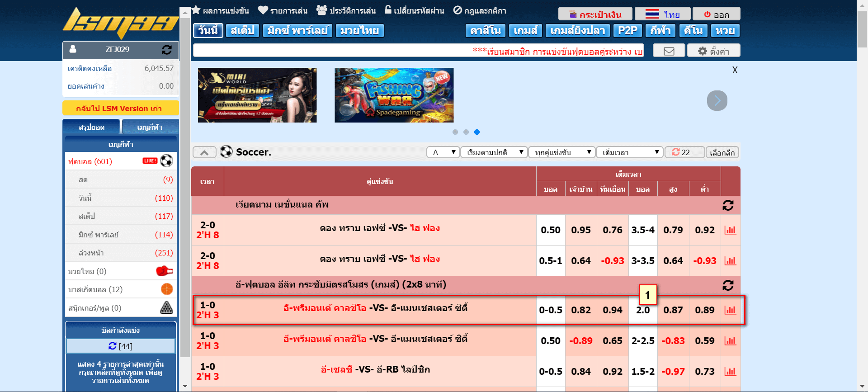Click the Fishing War game banner
The width and height of the screenshot is (868, 392).
tap(394, 95)
